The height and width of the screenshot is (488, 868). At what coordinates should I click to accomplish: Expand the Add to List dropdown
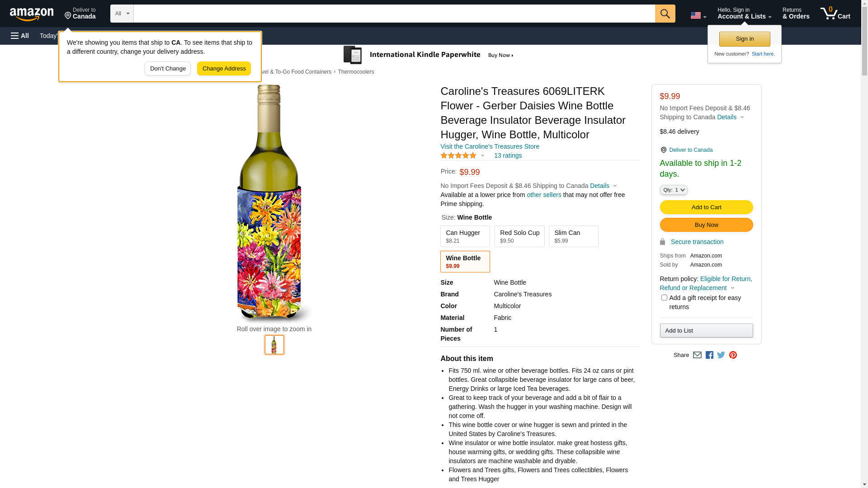click(x=706, y=331)
